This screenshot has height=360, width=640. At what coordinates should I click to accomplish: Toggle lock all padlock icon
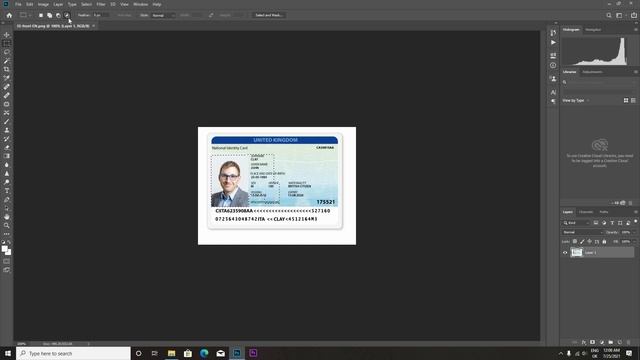pos(604,242)
